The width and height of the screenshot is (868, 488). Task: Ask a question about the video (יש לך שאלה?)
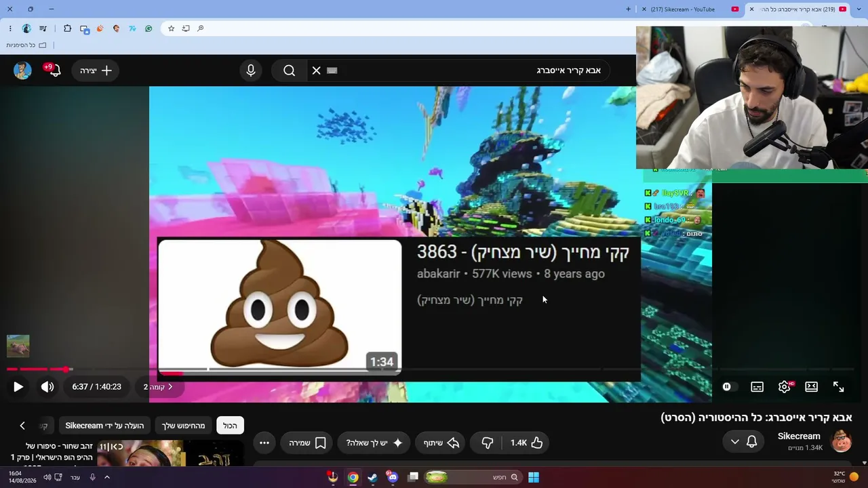(374, 443)
